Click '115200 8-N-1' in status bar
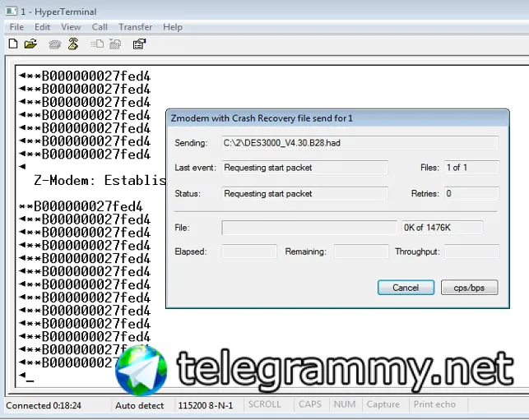 206,405
